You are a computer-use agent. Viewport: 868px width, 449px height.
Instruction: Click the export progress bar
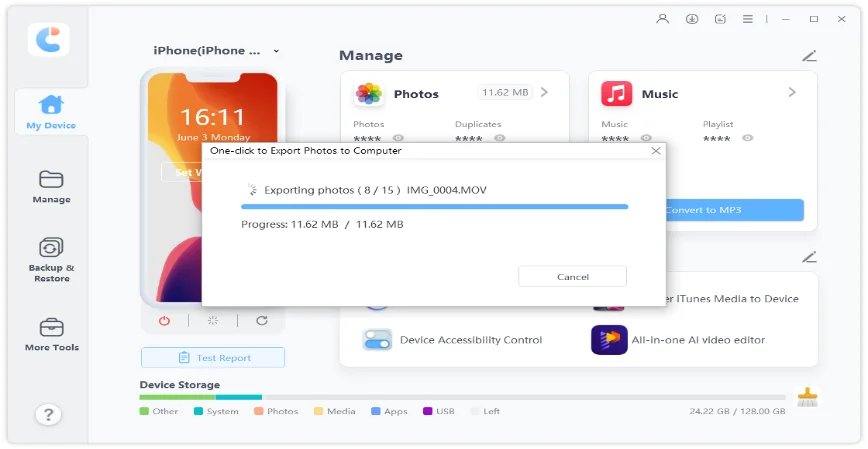click(x=435, y=207)
